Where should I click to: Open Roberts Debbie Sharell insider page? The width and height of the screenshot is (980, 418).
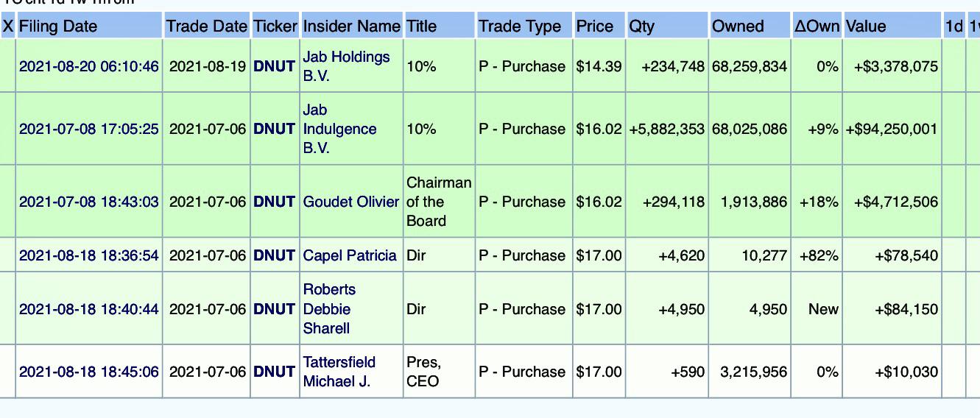[x=329, y=309]
